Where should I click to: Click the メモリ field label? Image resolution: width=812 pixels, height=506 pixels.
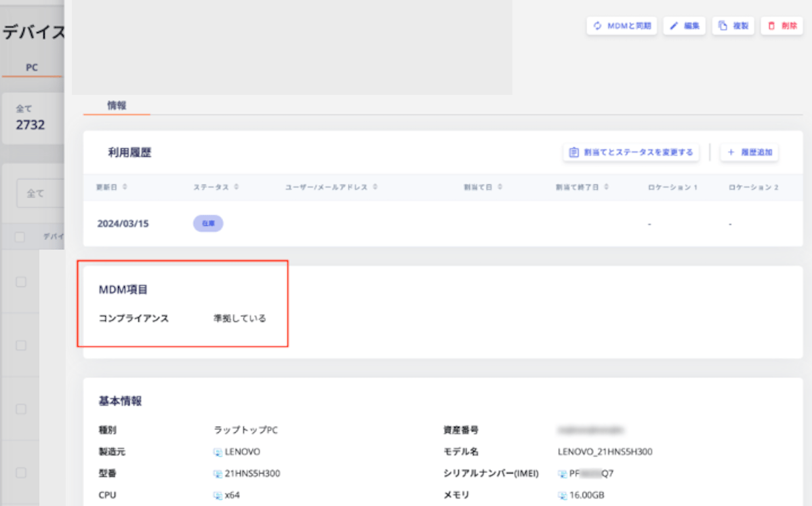456,495
